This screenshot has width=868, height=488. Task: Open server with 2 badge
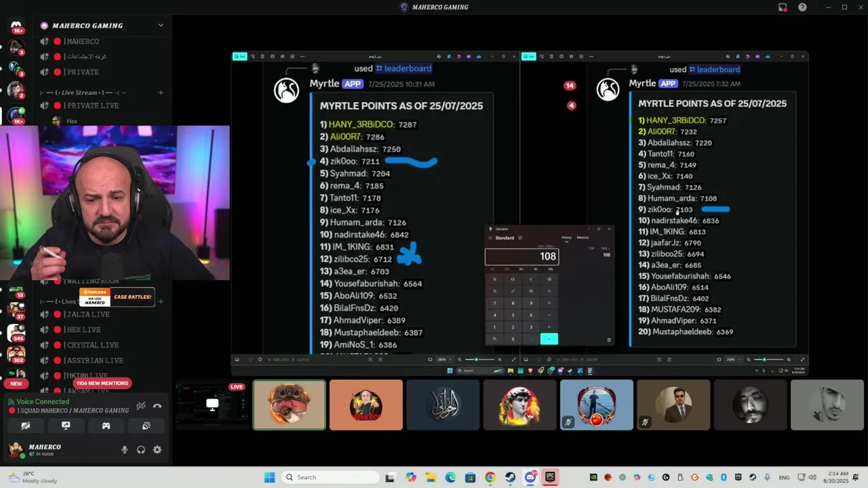pyautogui.click(x=16, y=89)
